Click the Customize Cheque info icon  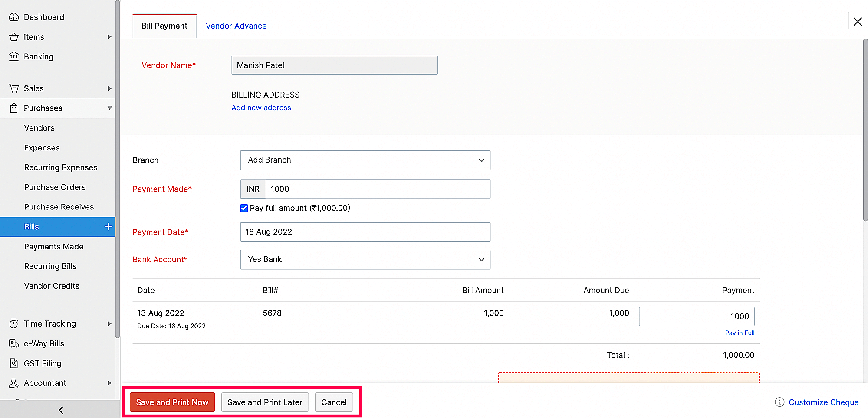779,402
